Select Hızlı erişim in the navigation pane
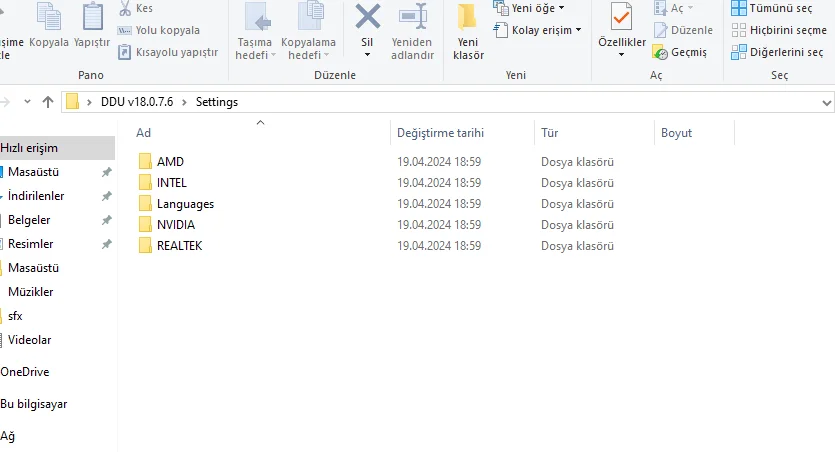Screen dimensions: 835x452 (57, 148)
